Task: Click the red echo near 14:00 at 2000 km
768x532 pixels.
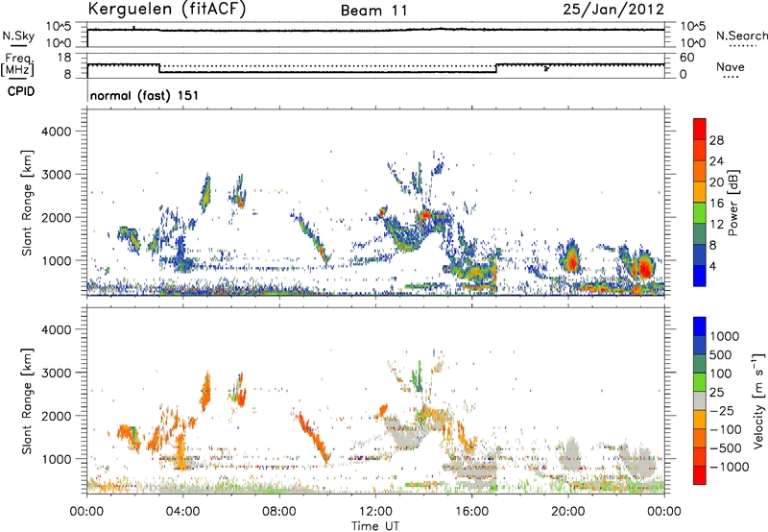Action: [x=424, y=214]
